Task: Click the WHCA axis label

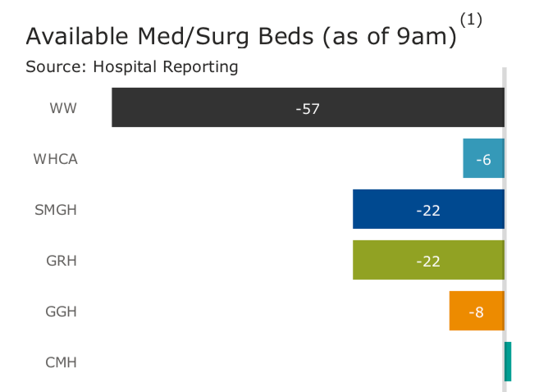Action: point(56,159)
